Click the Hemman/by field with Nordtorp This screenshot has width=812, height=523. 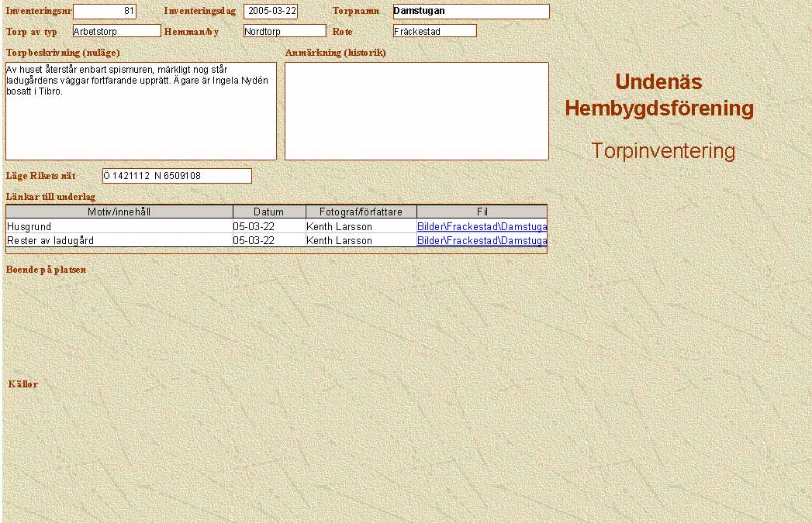(285, 31)
